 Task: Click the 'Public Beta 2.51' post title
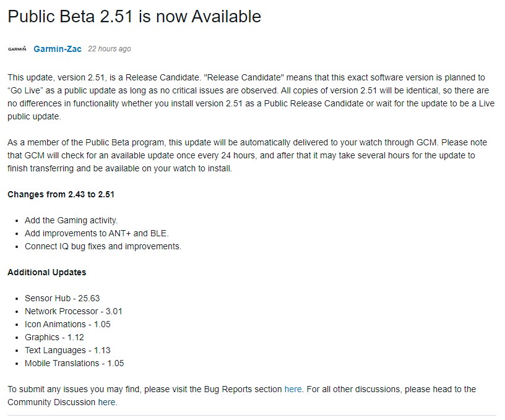tap(134, 17)
